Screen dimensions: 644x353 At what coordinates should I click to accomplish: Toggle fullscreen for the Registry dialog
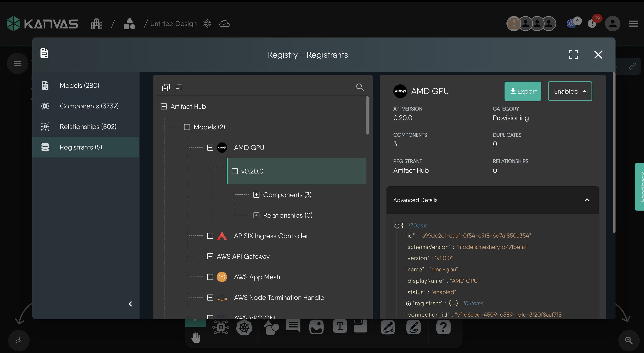click(573, 54)
